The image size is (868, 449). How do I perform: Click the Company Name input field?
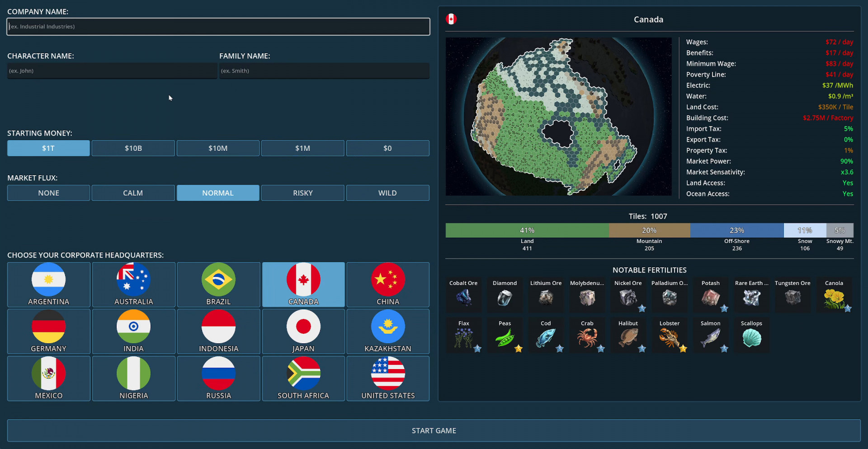(x=218, y=27)
